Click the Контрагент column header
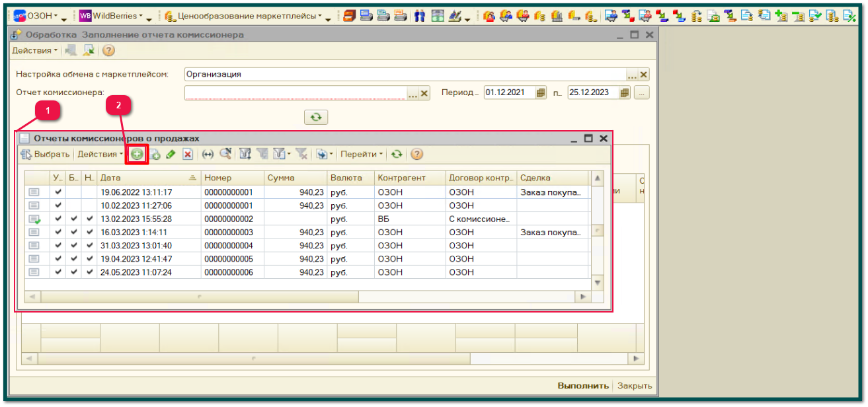The image size is (868, 407). coord(410,178)
